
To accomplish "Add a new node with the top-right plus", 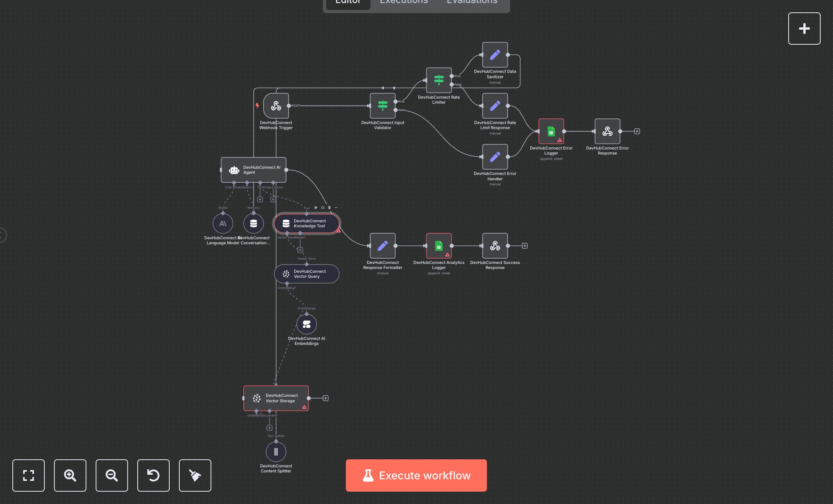I will pos(804,28).
